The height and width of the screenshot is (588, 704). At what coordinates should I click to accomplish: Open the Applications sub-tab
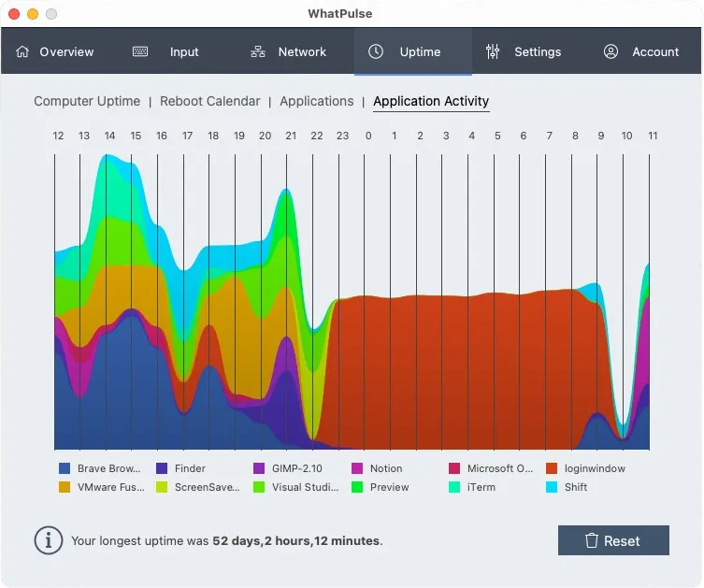pyautogui.click(x=317, y=101)
